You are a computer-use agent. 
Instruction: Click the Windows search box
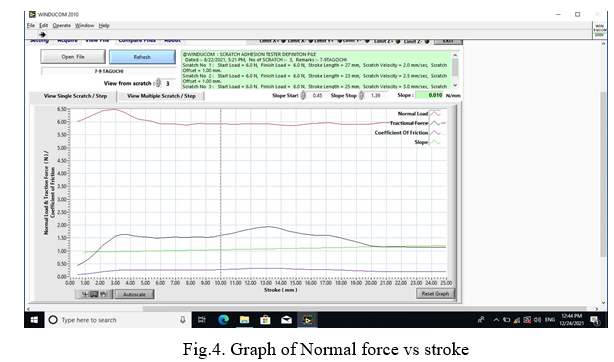pyautogui.click(x=117, y=320)
